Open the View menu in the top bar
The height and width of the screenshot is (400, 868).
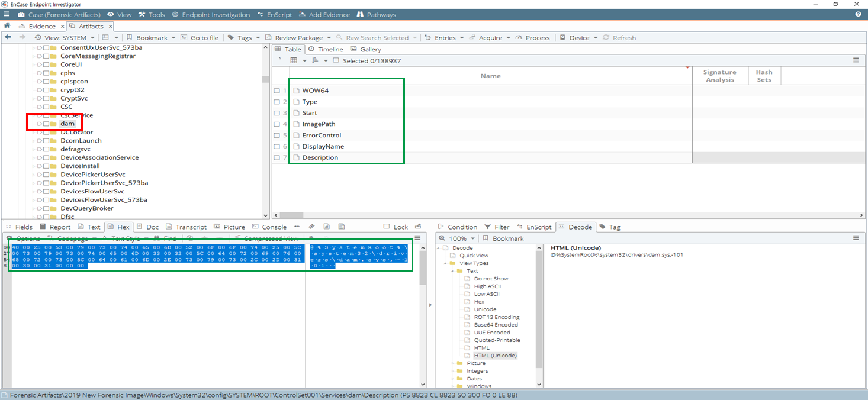[119, 14]
